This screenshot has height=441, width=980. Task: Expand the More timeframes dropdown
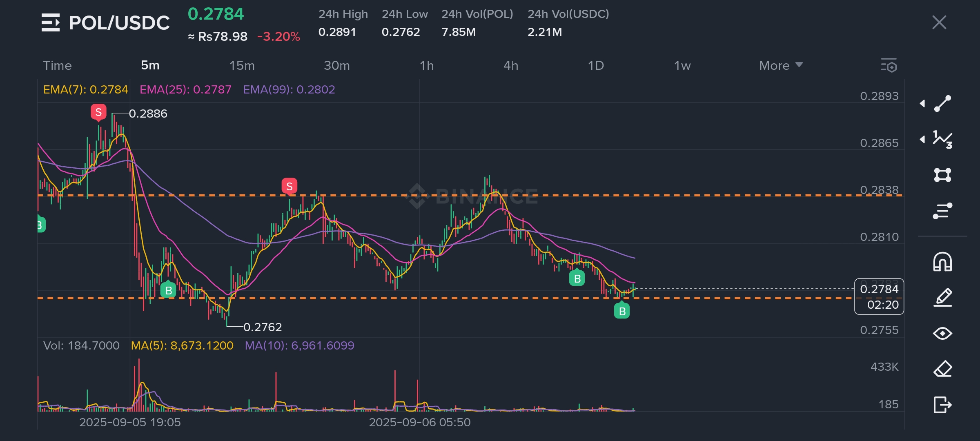[x=780, y=65]
